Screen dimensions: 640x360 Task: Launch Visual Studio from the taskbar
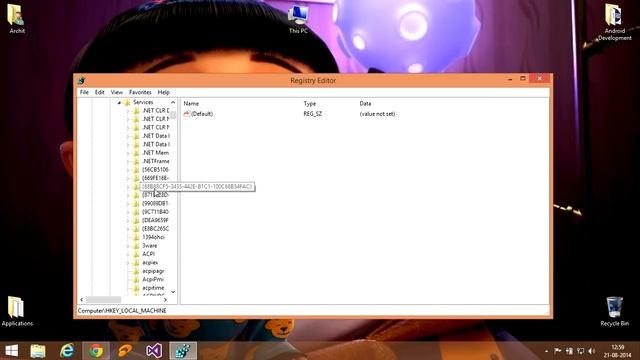[154, 351]
